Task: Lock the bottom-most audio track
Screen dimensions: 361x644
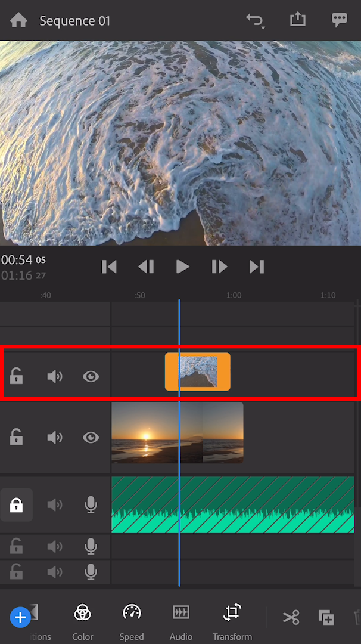Action: 17,571
